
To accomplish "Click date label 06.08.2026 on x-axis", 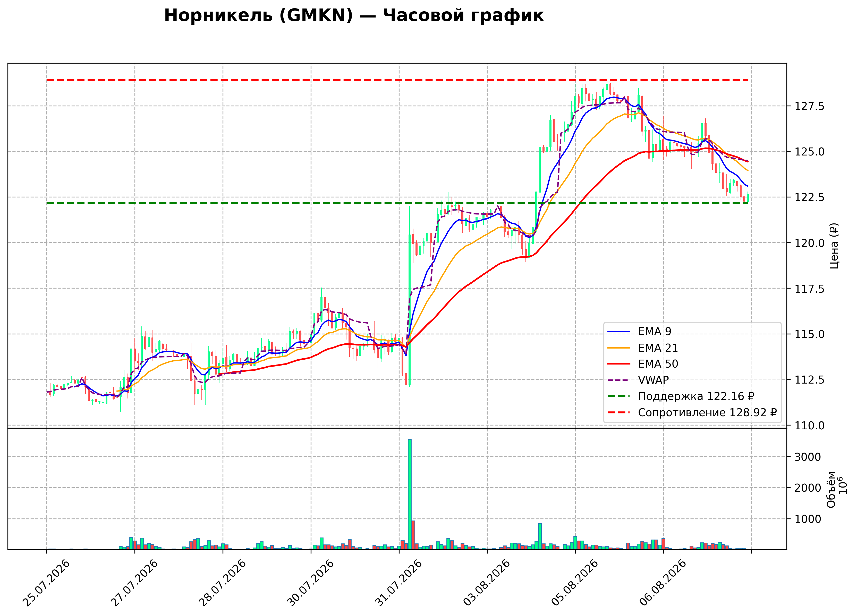I will pyautogui.click(x=663, y=583).
